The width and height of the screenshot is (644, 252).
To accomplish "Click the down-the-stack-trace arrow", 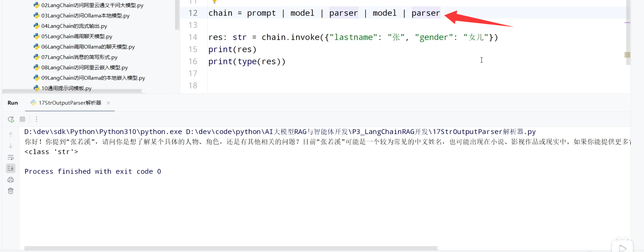I will pos(11,146).
